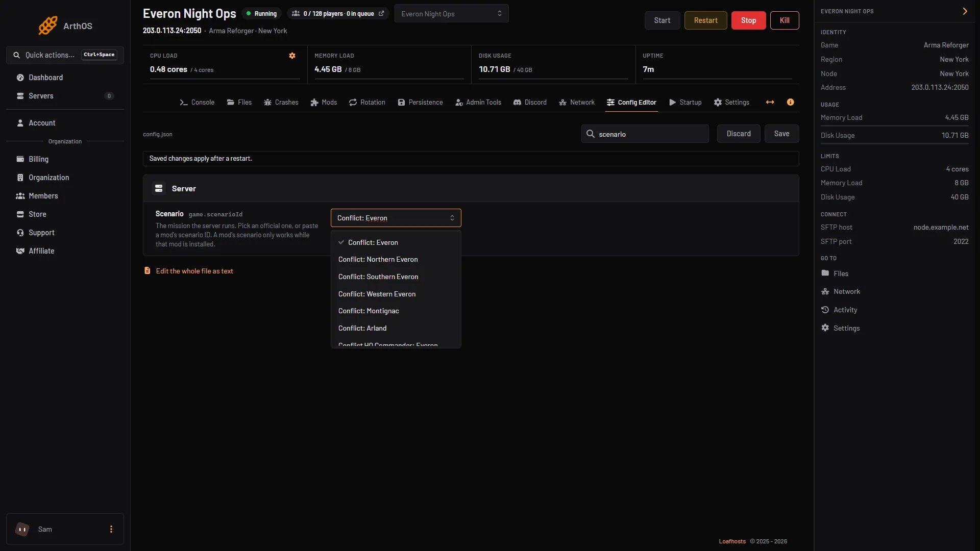Open Settings from the Go To list
The height and width of the screenshot is (551, 980).
click(840, 328)
